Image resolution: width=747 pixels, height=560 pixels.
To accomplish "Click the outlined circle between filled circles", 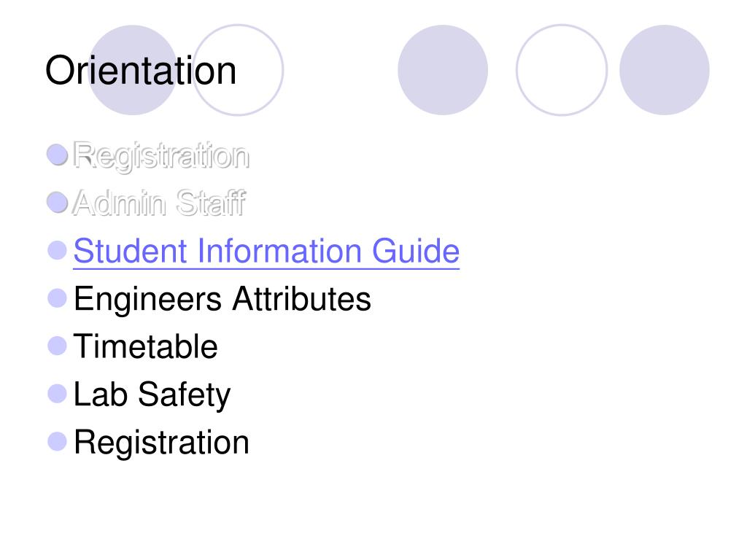I will 562,70.
